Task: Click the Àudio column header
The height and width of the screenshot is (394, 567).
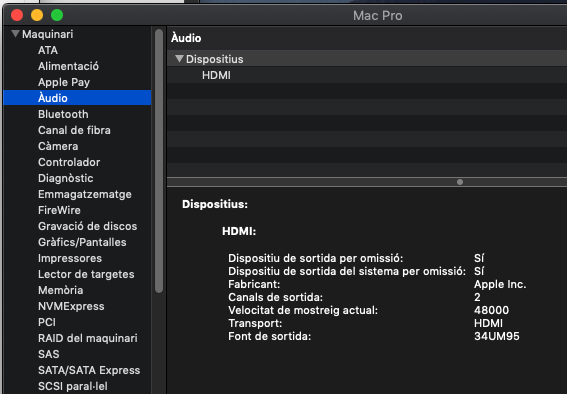Action: pos(186,38)
